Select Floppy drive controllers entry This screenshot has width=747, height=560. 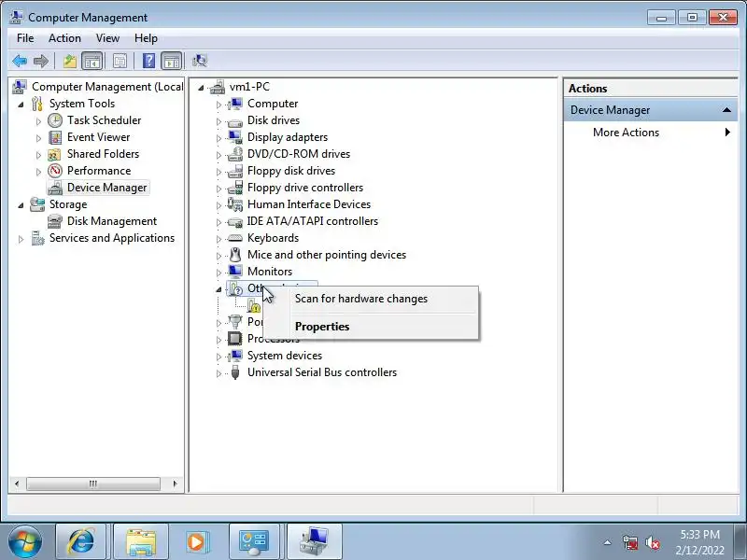click(x=305, y=188)
